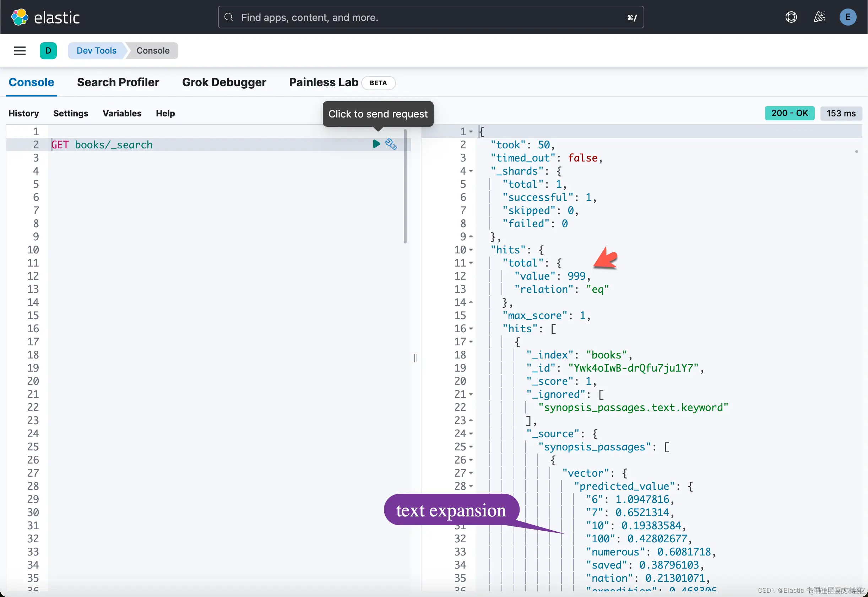Click the green D space avatar
The width and height of the screenshot is (868, 597).
click(x=48, y=51)
